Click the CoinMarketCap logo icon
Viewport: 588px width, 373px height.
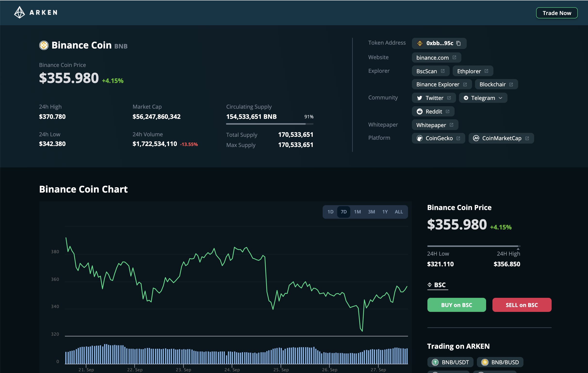click(476, 138)
